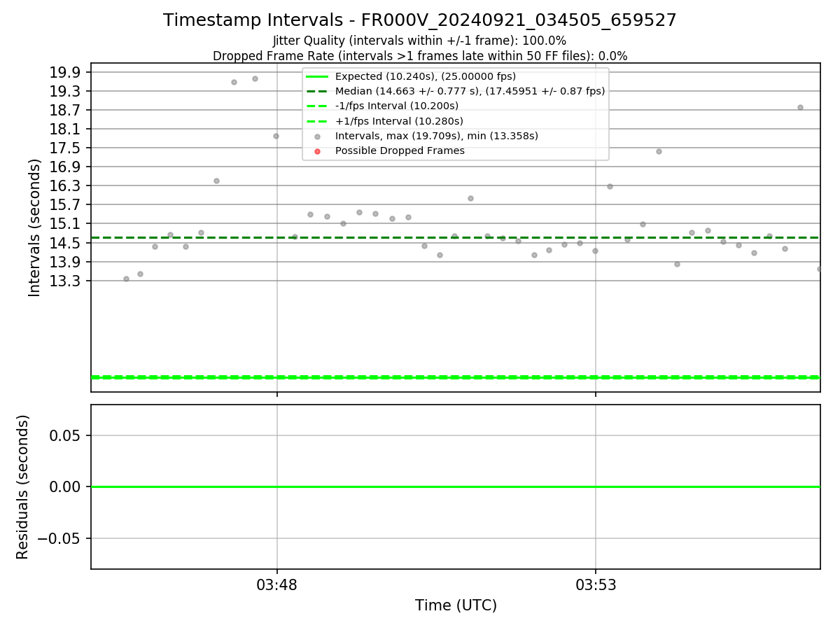Click the y-axis tick label "15.7"
Viewport: 840px width, 630px height.
coord(65,204)
